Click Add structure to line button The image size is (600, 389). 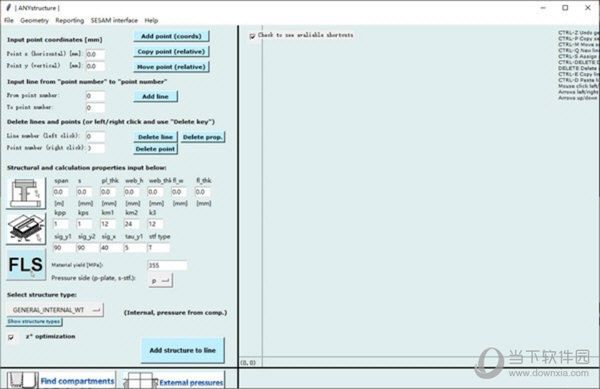pos(183,350)
